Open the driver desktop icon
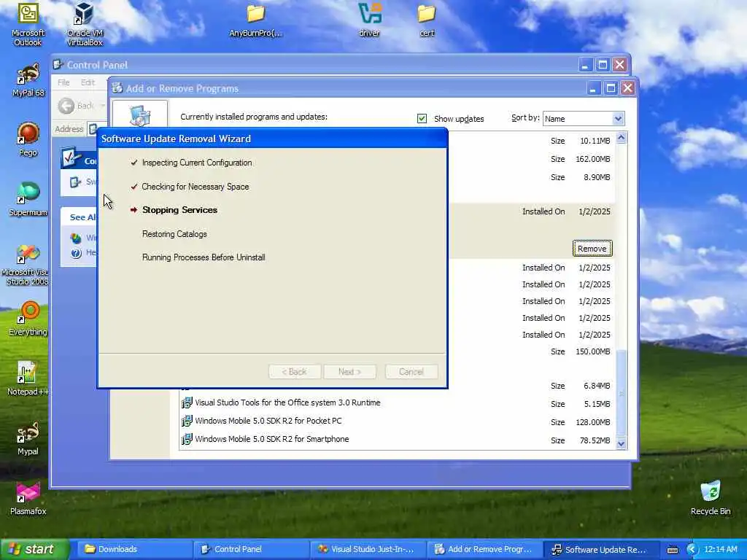Image resolution: width=747 pixels, height=560 pixels. click(x=370, y=20)
